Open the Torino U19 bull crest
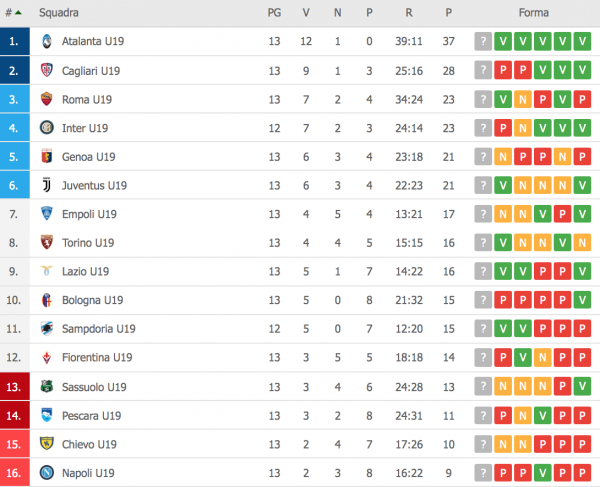The width and height of the screenshot is (600, 487). (46, 243)
